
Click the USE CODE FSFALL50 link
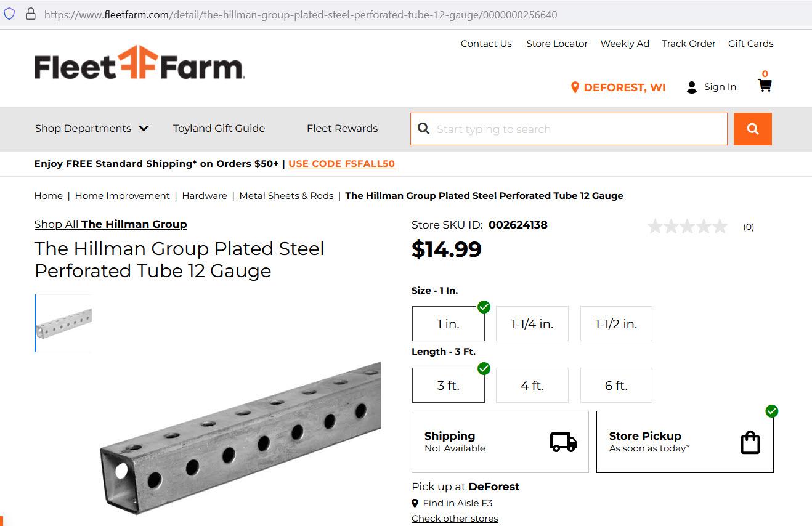click(342, 164)
